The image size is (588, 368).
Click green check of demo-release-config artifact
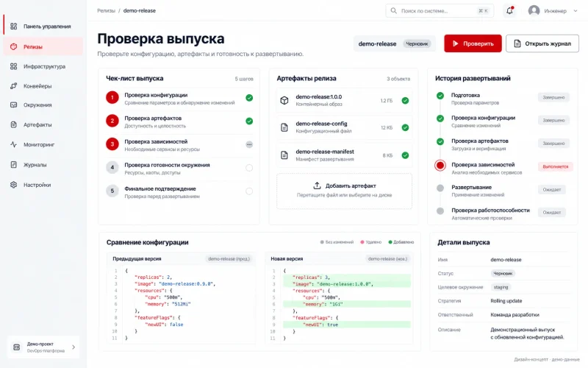click(x=405, y=127)
